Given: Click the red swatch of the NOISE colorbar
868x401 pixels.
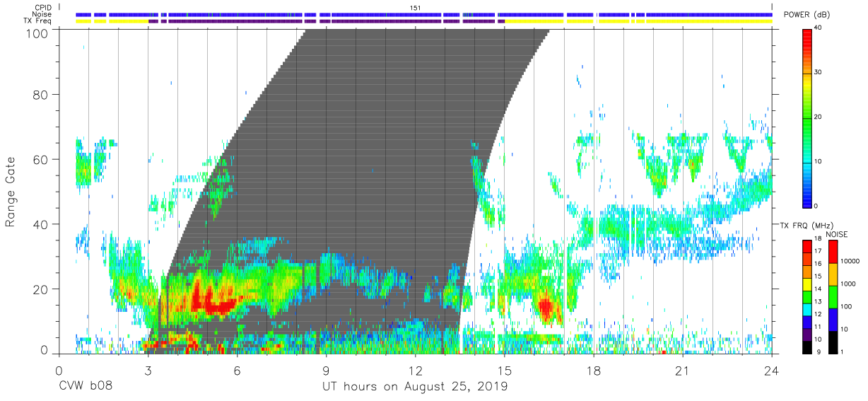Looking at the screenshot, I should [833, 251].
